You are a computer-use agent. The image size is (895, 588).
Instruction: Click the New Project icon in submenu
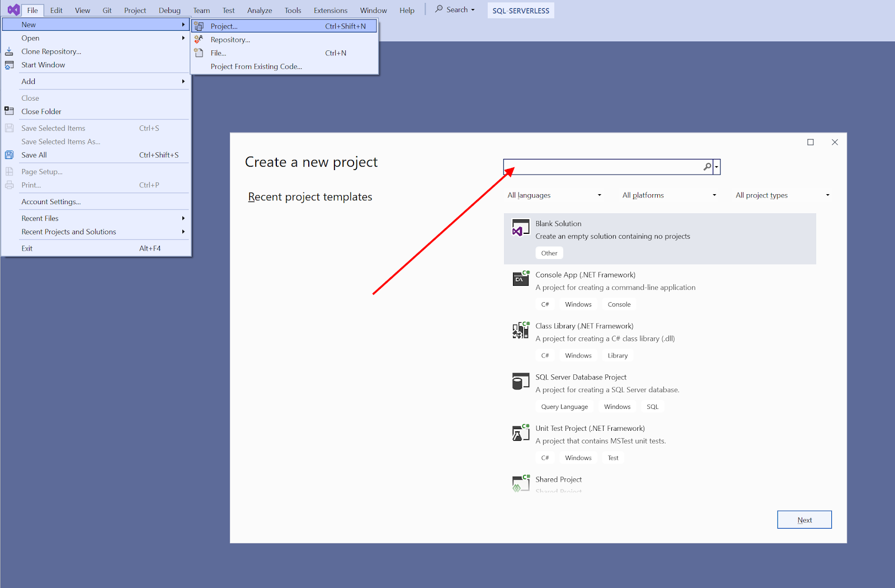[199, 26]
